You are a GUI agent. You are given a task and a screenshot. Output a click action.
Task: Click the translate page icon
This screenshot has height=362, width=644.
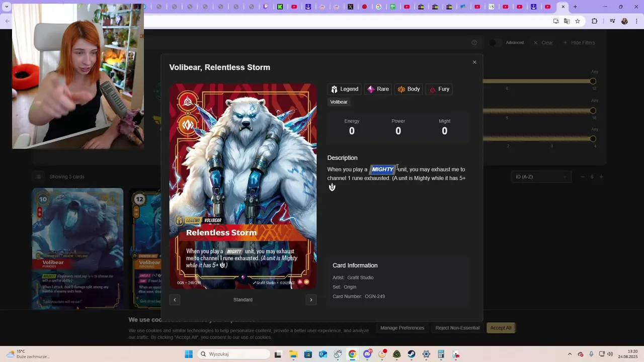[x=567, y=21]
